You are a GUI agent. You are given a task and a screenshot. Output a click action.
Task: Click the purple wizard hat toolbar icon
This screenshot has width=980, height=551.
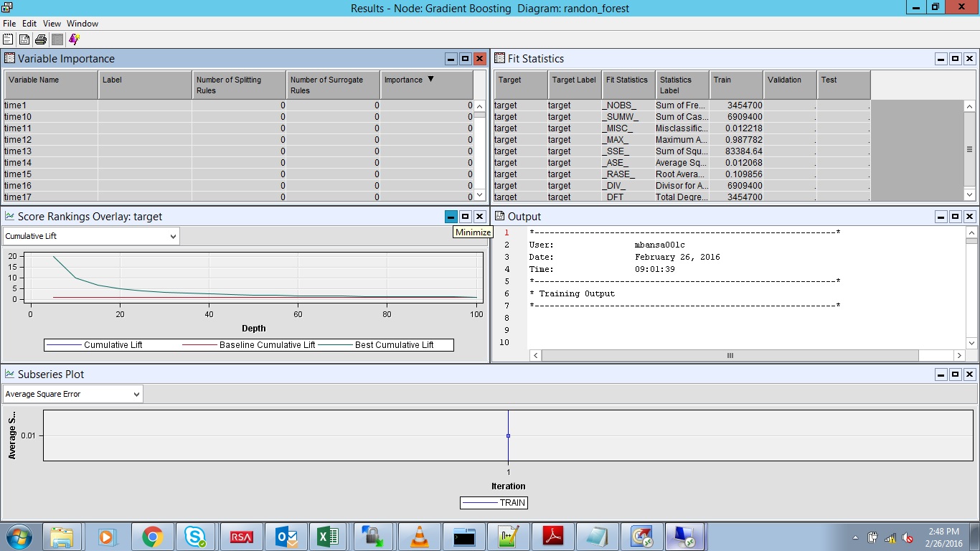coord(74,39)
